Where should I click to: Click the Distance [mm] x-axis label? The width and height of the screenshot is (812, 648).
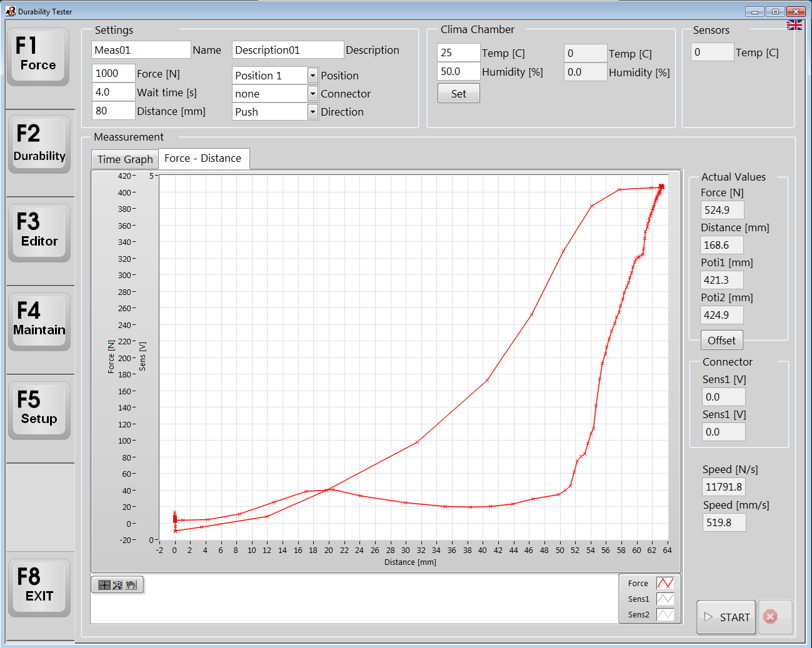point(410,562)
